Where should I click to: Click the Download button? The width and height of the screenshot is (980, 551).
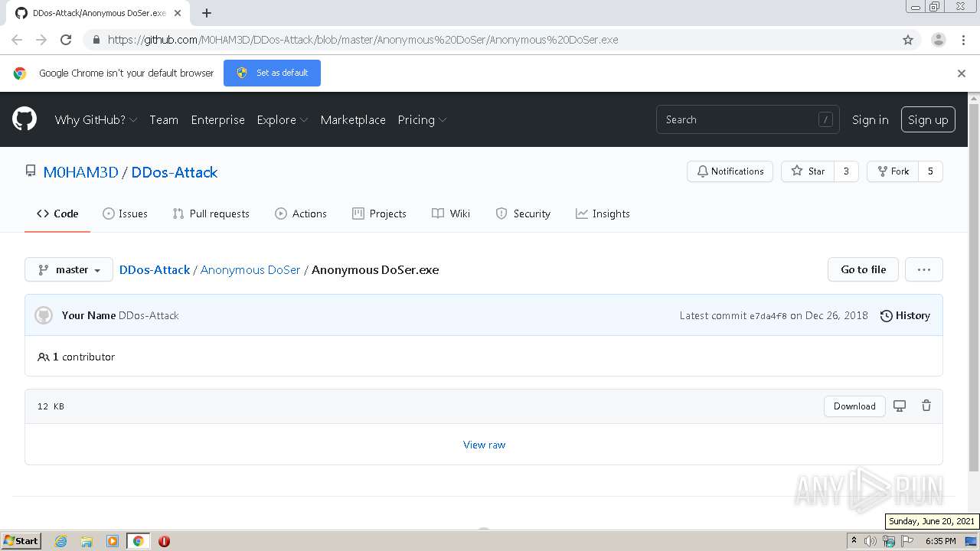coord(854,406)
